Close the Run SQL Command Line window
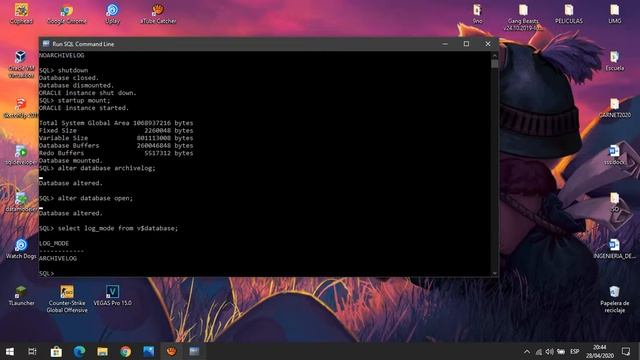The image size is (640, 360). coord(488,44)
